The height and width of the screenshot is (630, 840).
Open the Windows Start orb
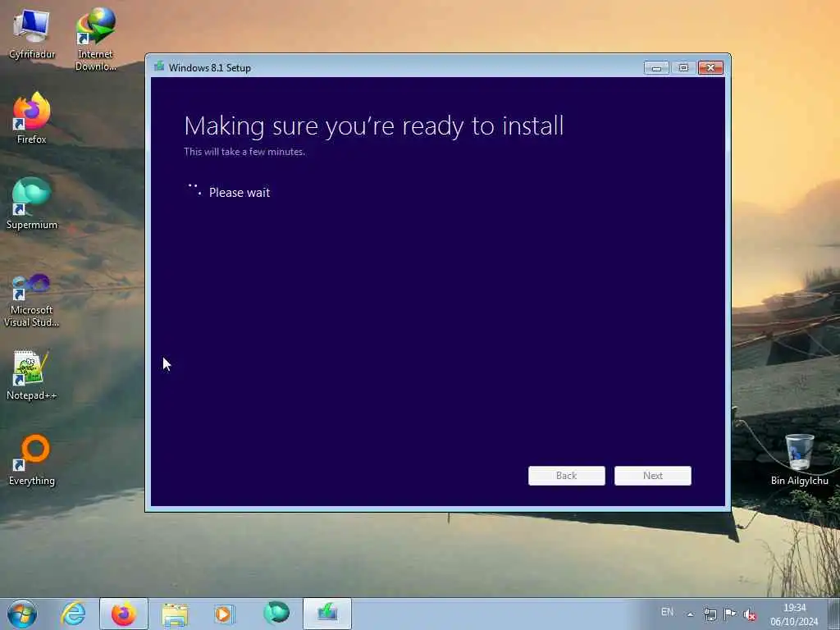pos(22,614)
